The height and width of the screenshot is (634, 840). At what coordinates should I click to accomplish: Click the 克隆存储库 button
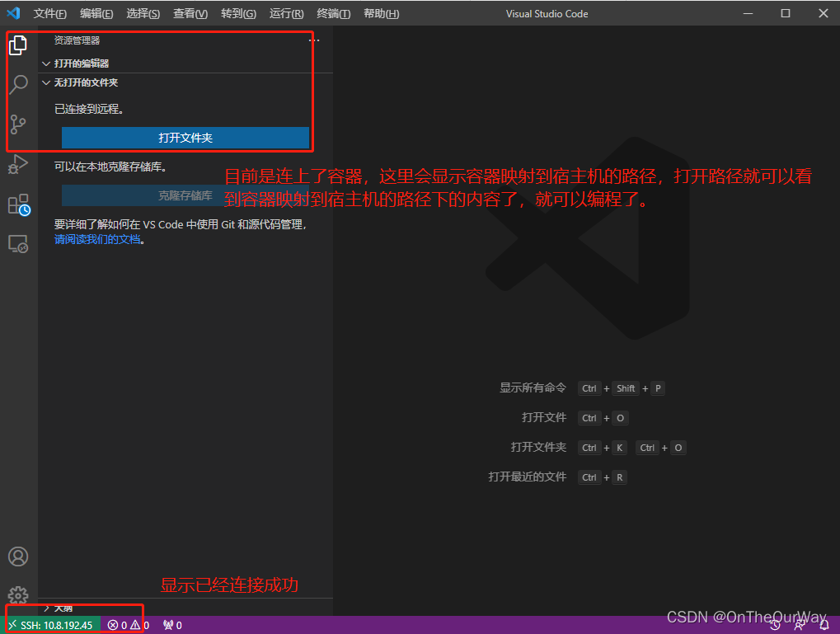tap(185, 195)
